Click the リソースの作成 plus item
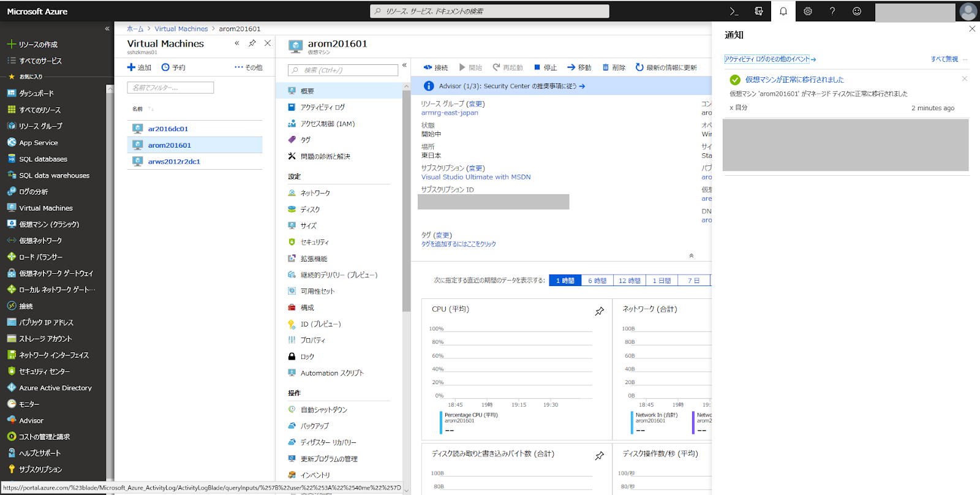 [x=32, y=44]
